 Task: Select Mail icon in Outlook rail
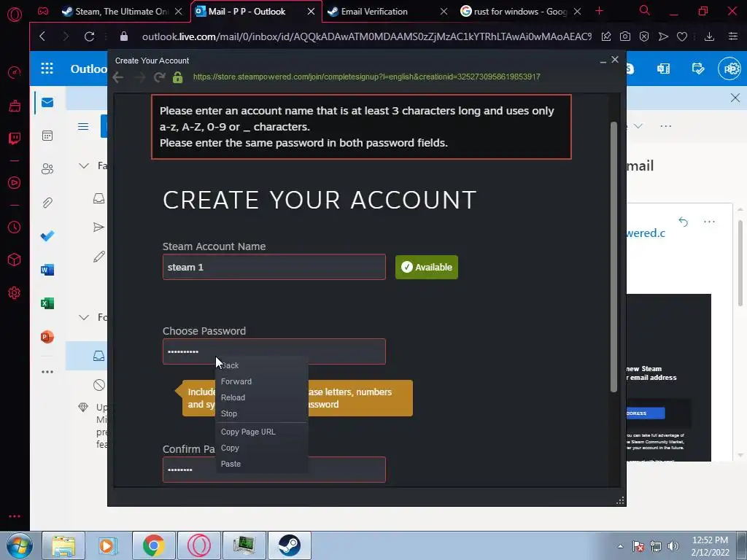click(47, 102)
